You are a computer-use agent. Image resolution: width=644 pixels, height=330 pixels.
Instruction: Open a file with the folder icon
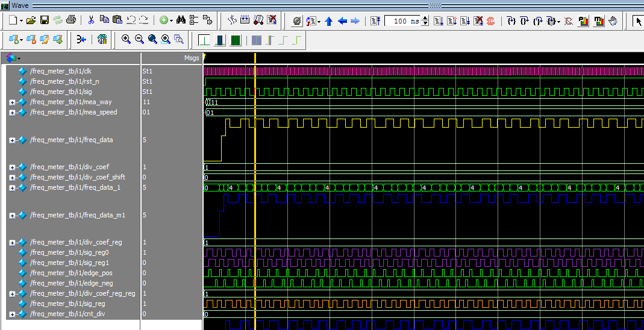(31, 20)
